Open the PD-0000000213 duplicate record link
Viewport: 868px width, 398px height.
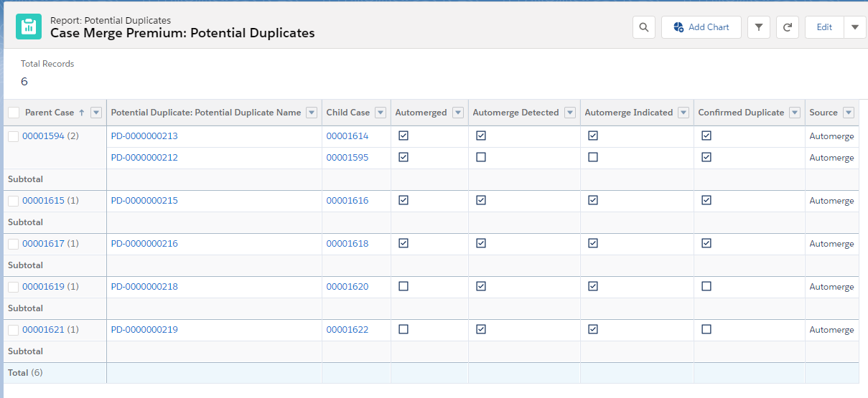point(144,136)
